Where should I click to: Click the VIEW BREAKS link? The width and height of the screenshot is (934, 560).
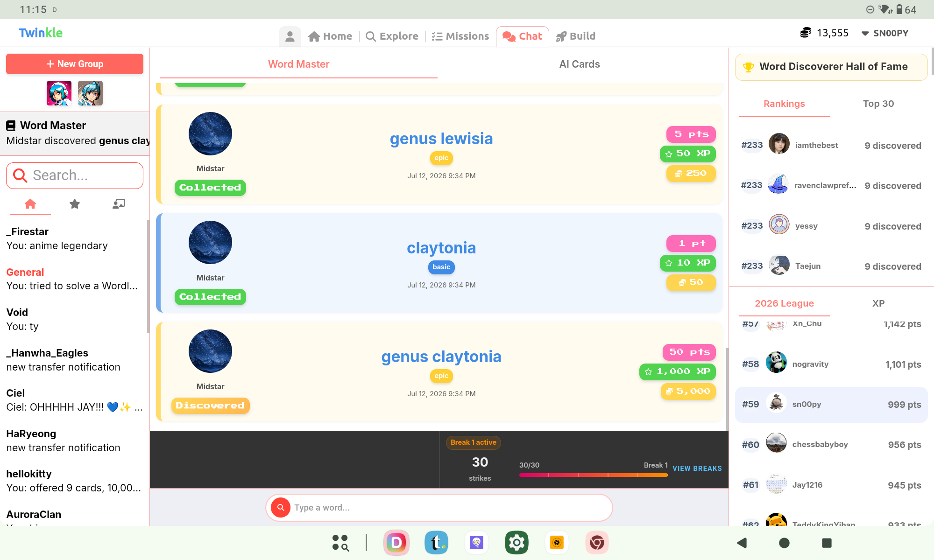(697, 468)
